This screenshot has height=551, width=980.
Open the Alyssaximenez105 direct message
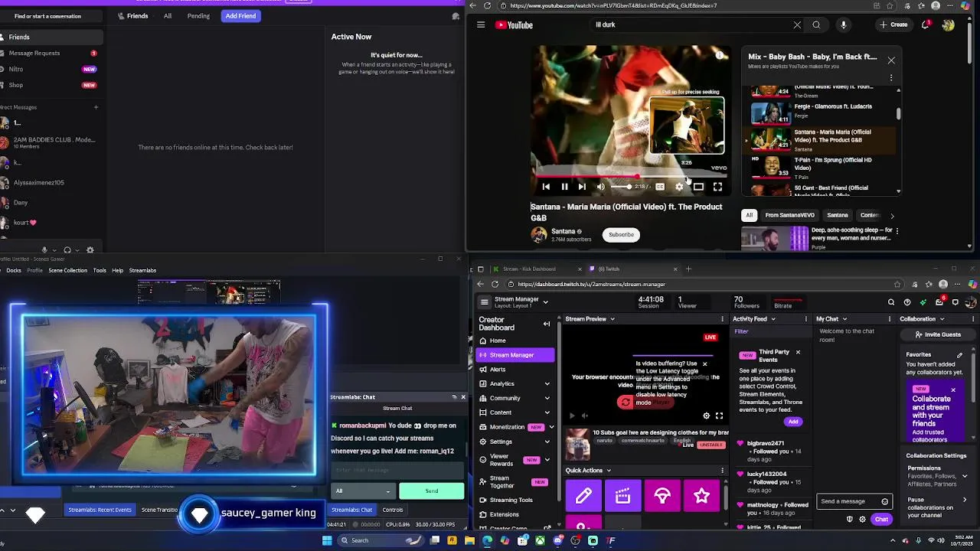point(51,182)
